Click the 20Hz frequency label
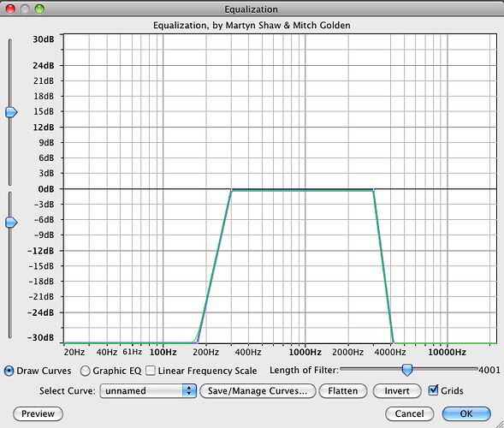The width and height of the screenshot is (504, 428). (74, 353)
